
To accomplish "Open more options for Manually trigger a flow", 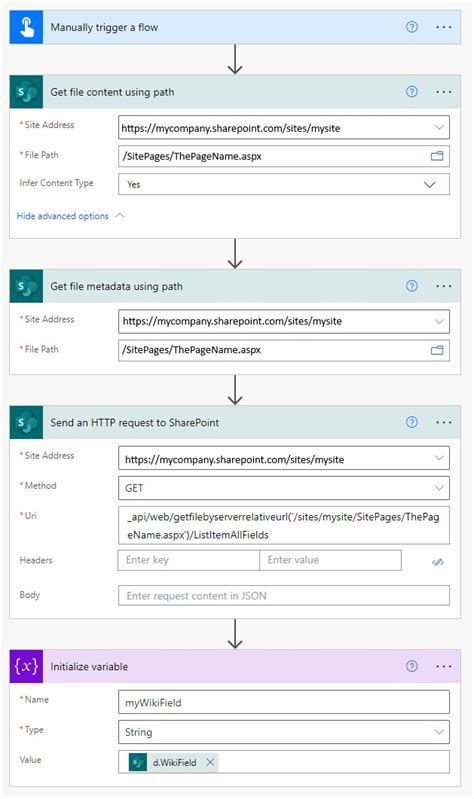I will pyautogui.click(x=443, y=27).
